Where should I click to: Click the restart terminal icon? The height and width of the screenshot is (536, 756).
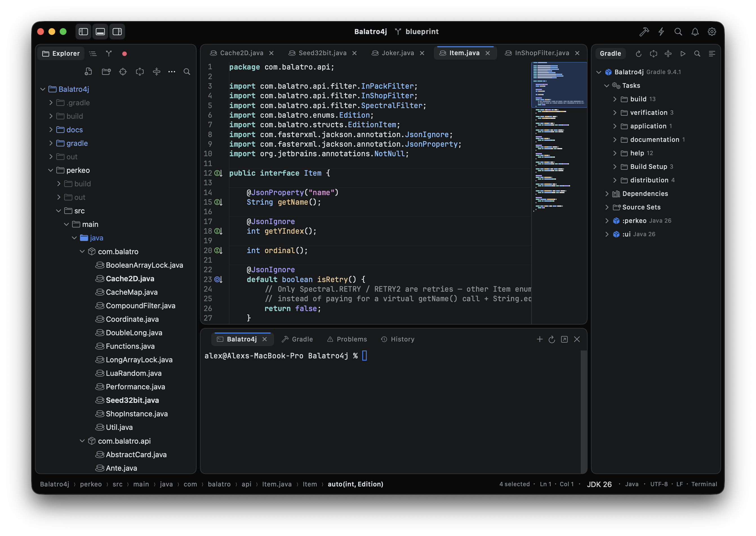pyautogui.click(x=552, y=339)
